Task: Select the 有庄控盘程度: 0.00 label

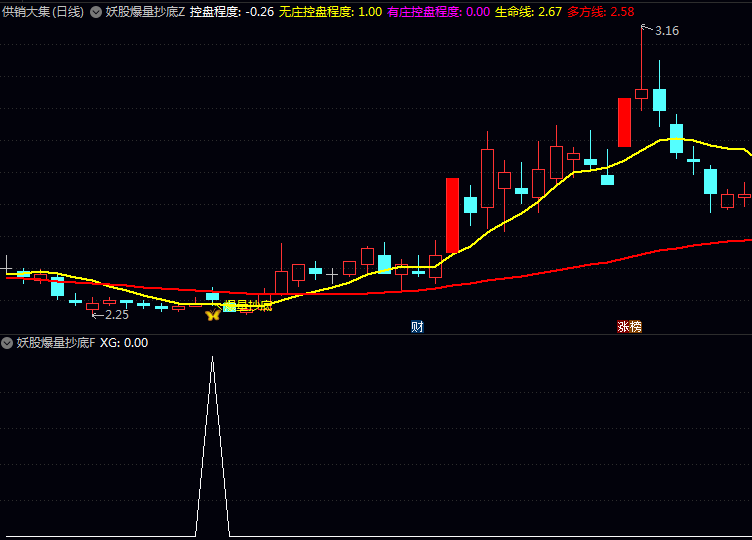Action: point(438,12)
